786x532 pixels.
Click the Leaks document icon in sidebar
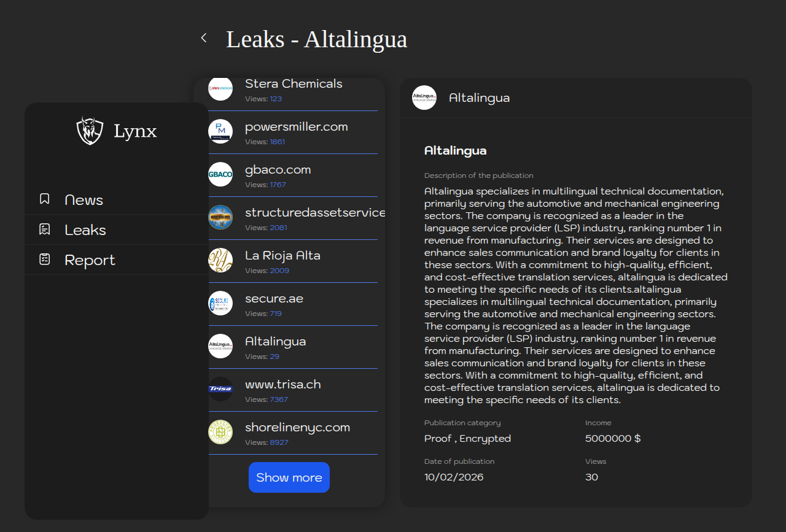(44, 229)
